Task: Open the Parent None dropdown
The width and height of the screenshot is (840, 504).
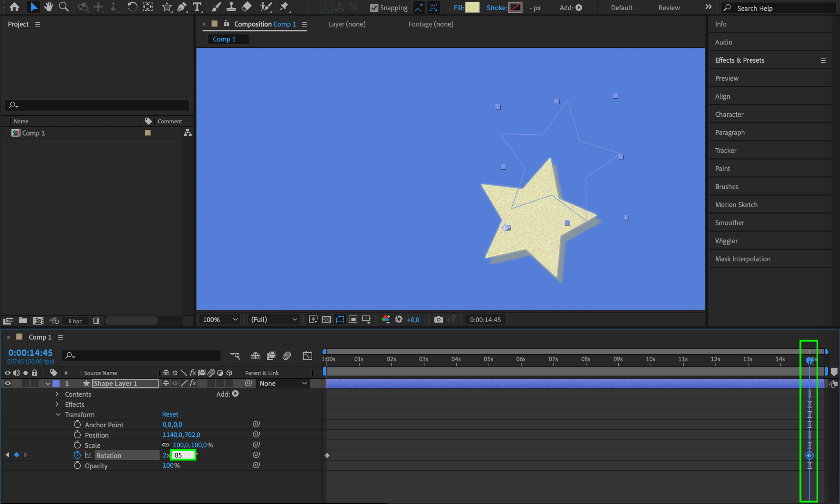Action: click(x=283, y=384)
